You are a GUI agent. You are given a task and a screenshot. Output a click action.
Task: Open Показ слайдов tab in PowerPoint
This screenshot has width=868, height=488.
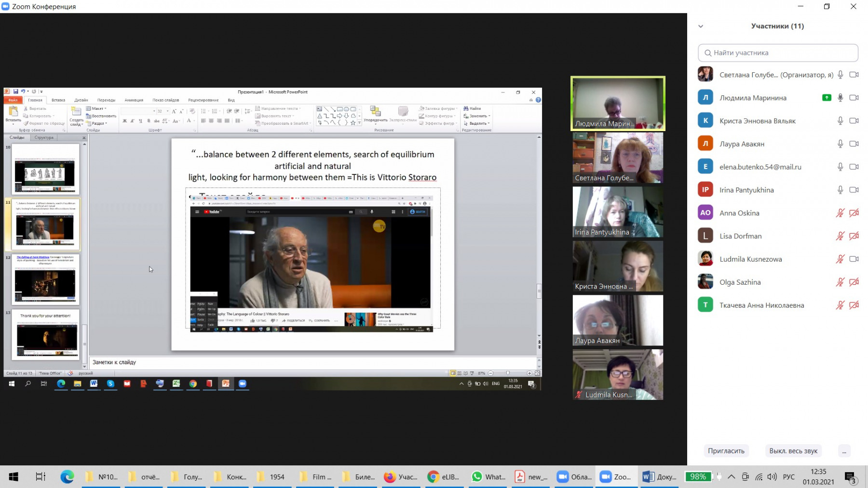click(x=165, y=100)
